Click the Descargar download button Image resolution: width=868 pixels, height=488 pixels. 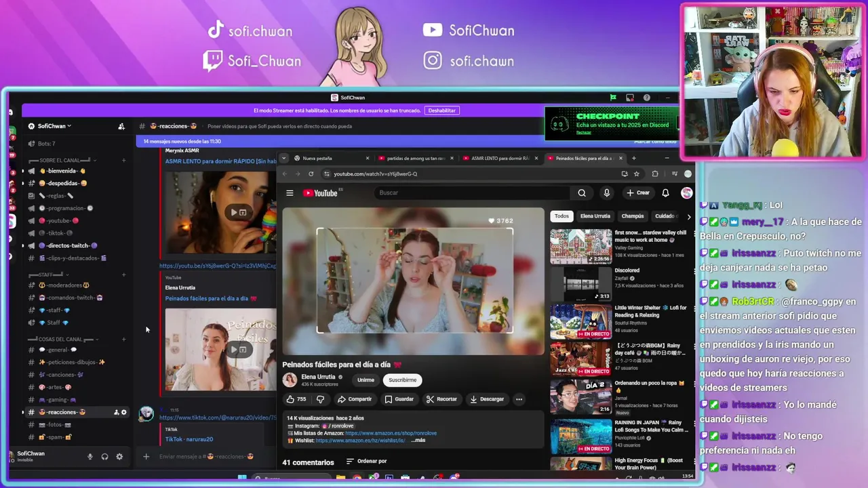click(487, 399)
